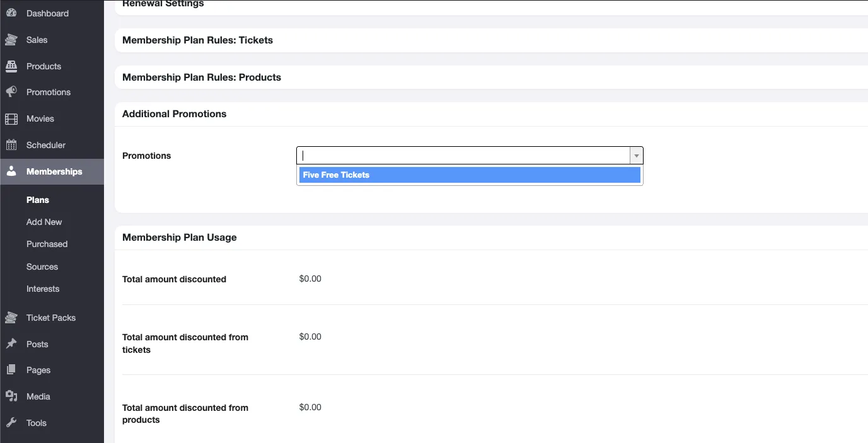Open Ticket Packs in sidebar
Screen dimensions: 868x443
pyautogui.click(x=52, y=318)
